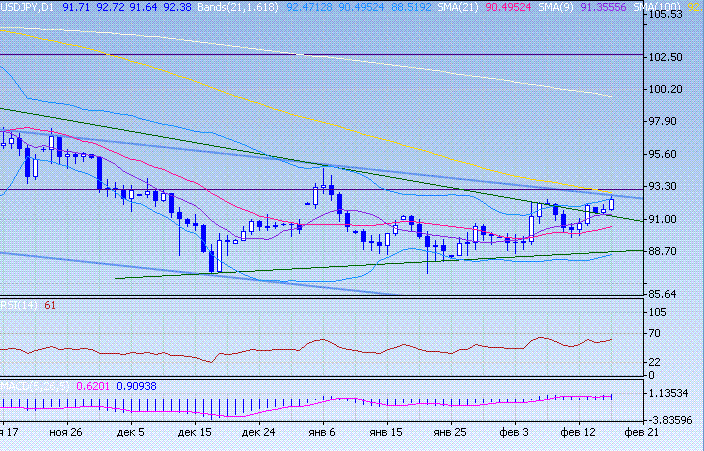Click the blue MACD value 0.90938
Image resolution: width=704 pixels, height=451 pixels.
[x=137, y=385]
